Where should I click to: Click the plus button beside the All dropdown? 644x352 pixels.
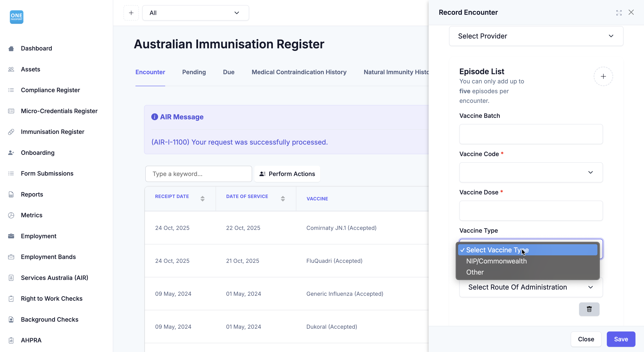(131, 13)
